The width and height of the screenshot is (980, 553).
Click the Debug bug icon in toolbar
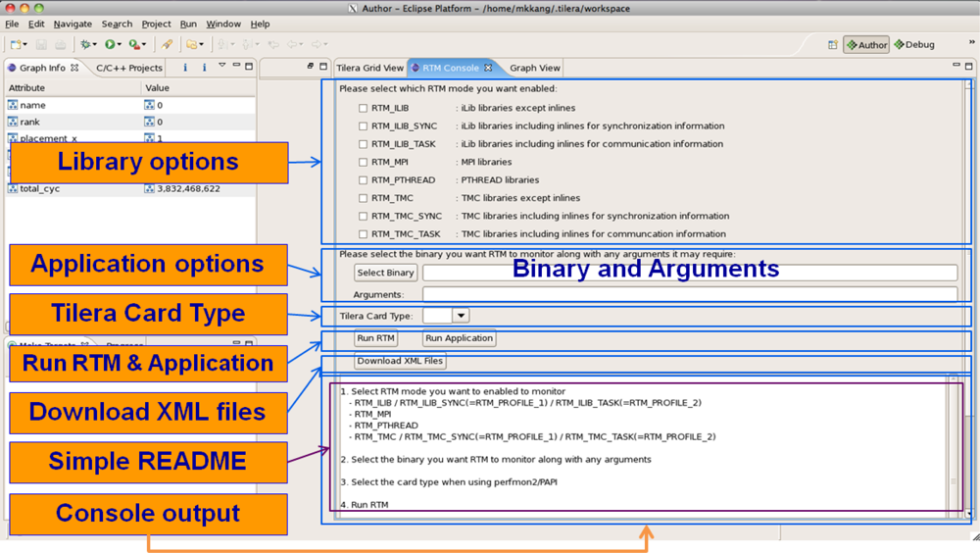(87, 44)
